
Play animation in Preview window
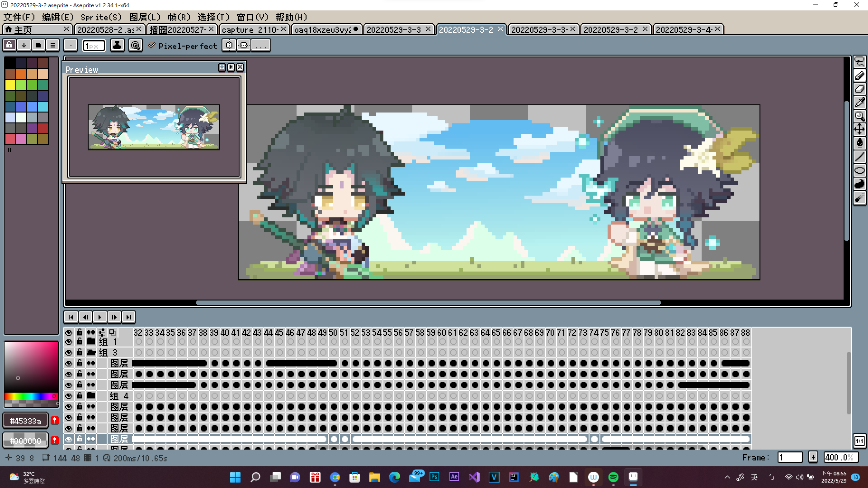231,67
